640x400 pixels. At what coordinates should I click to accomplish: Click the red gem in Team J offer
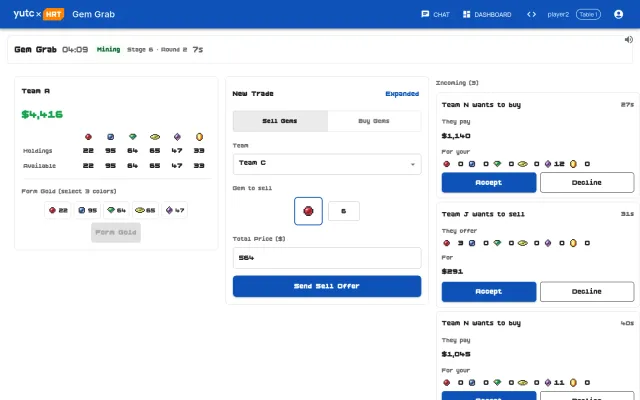tap(447, 243)
